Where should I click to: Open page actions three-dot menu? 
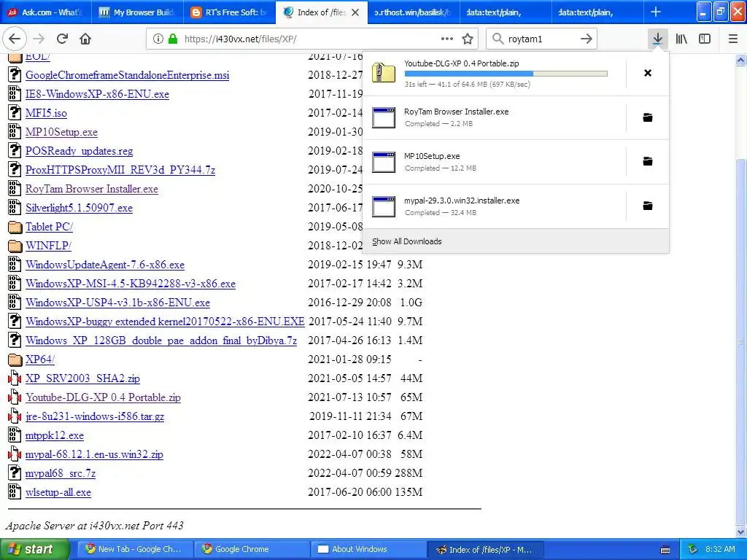click(447, 39)
